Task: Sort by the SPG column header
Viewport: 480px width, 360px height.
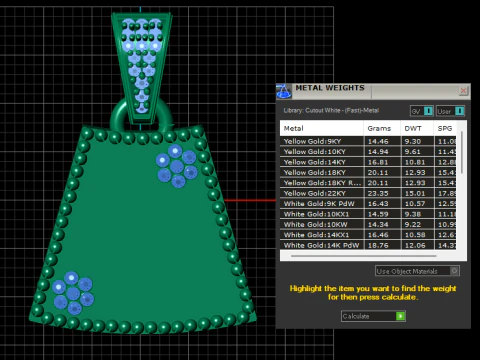Action: point(445,128)
